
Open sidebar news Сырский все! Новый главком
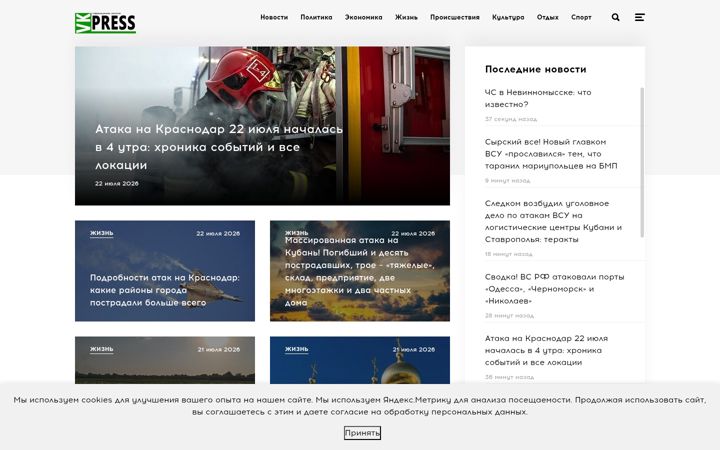click(551, 154)
